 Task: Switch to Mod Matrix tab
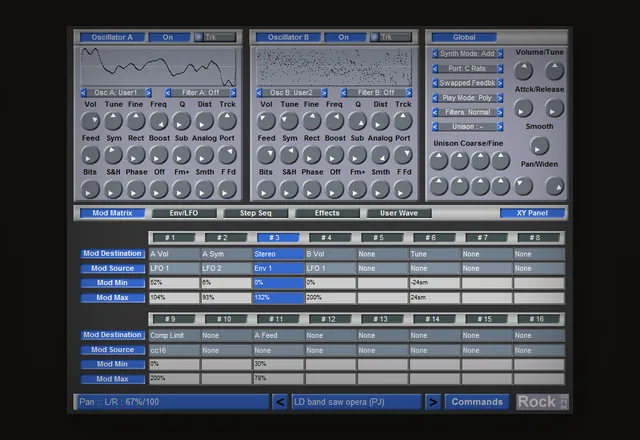[x=112, y=213]
